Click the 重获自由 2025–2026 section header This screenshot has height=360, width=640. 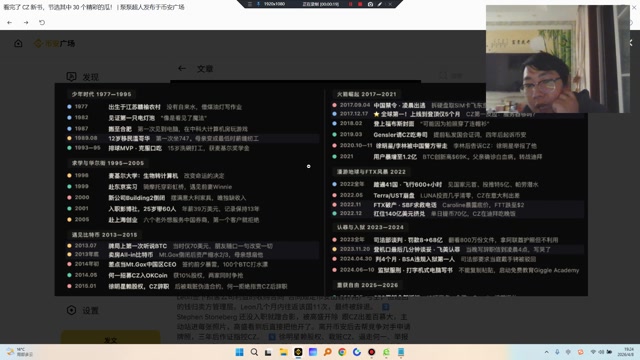coord(367,285)
